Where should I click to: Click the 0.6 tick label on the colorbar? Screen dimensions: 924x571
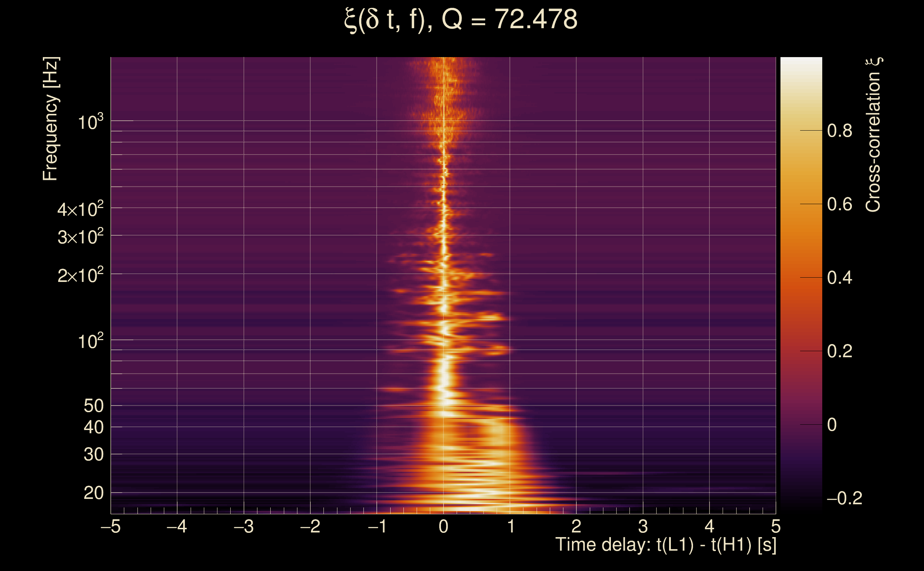[839, 204]
